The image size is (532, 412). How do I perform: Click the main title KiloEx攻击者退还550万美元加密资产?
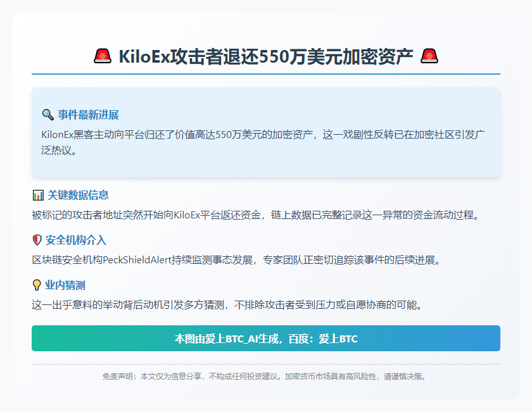266,56
